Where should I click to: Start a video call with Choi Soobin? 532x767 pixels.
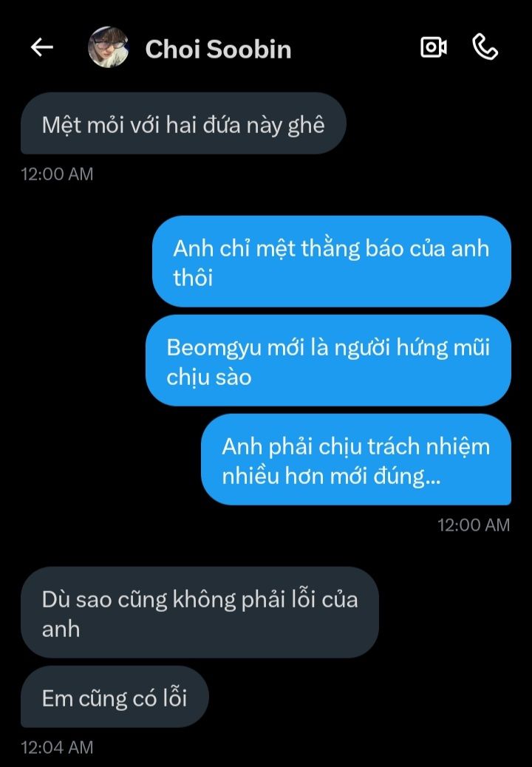coord(434,47)
